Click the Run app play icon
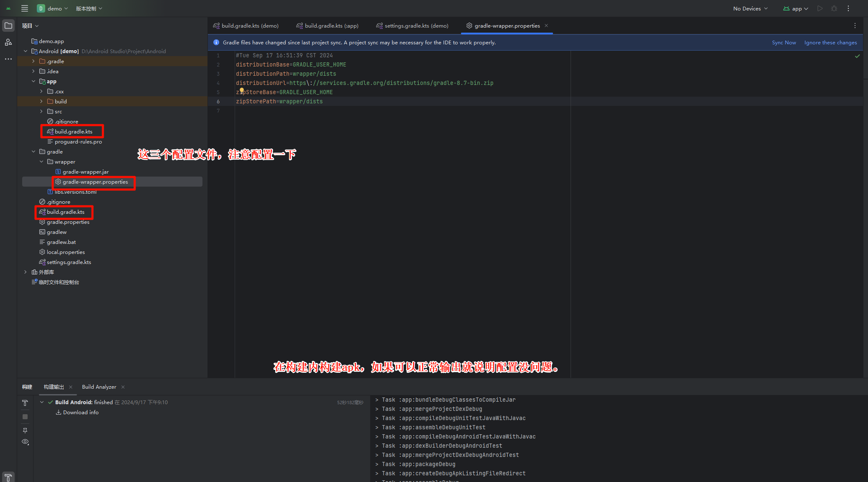This screenshot has height=482, width=868. [x=820, y=8]
